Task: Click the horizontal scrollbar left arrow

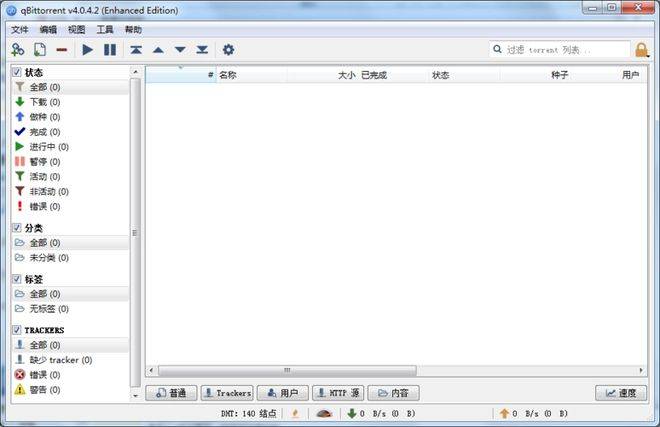Action: click(152, 371)
